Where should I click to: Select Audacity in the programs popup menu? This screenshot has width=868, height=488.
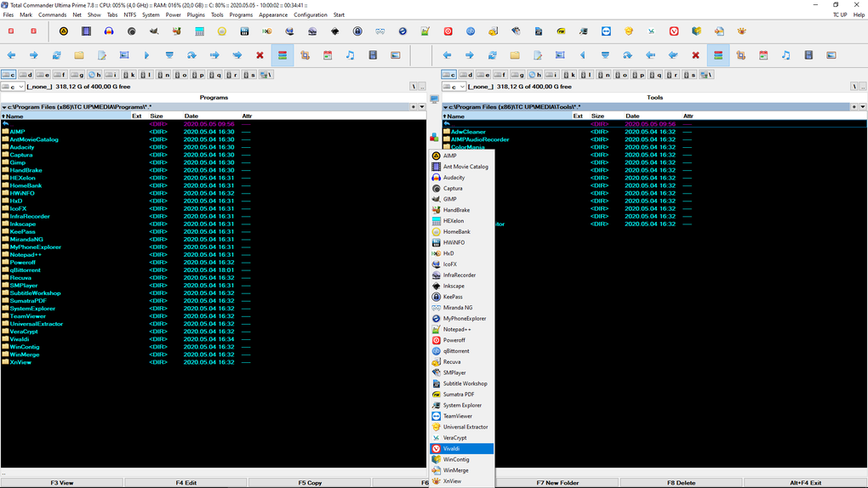462,178
